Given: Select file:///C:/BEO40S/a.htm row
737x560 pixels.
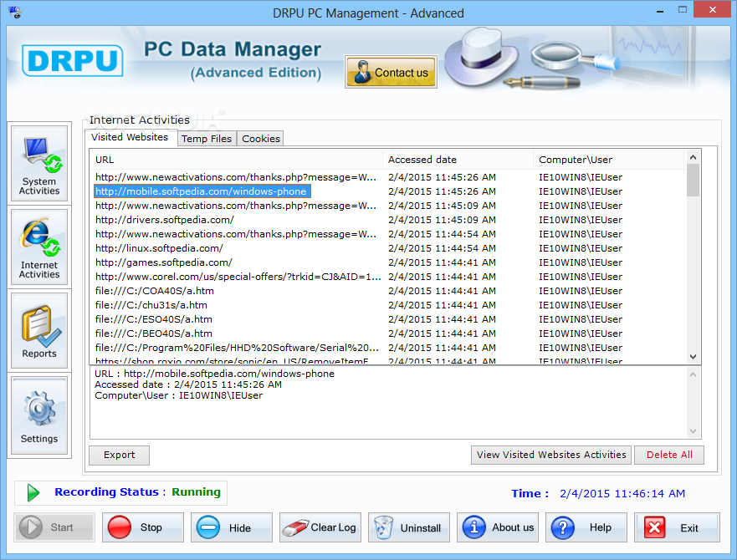Looking at the screenshot, I should click(388, 333).
